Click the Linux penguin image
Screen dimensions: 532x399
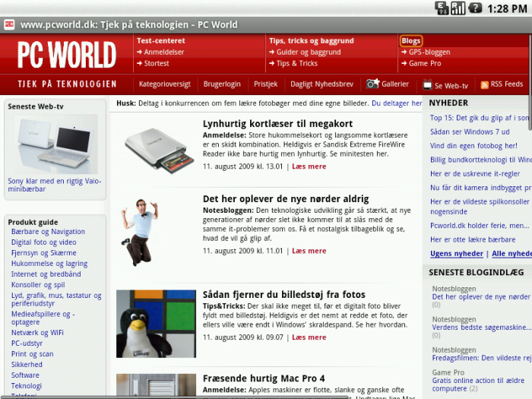[156, 324]
